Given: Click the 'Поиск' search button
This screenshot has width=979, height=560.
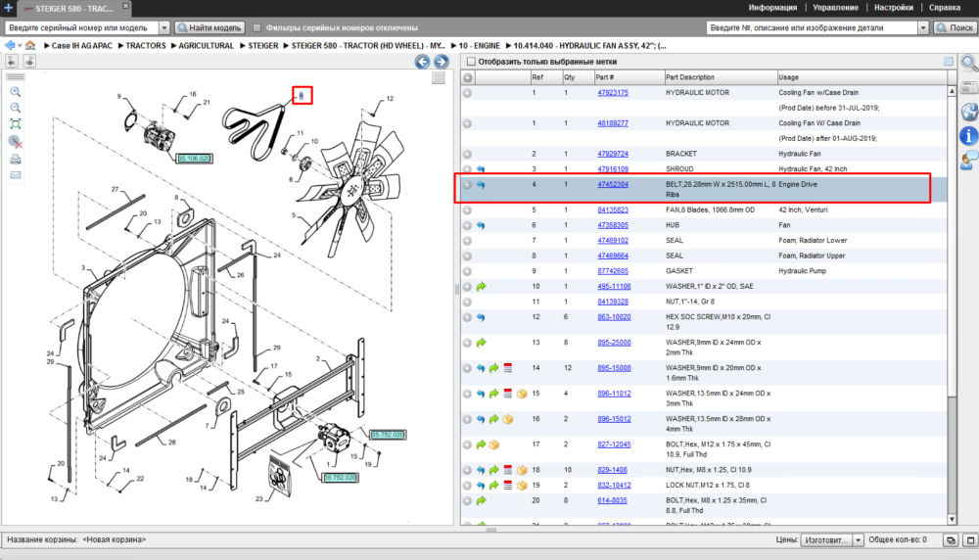Looking at the screenshot, I should click(955, 27).
